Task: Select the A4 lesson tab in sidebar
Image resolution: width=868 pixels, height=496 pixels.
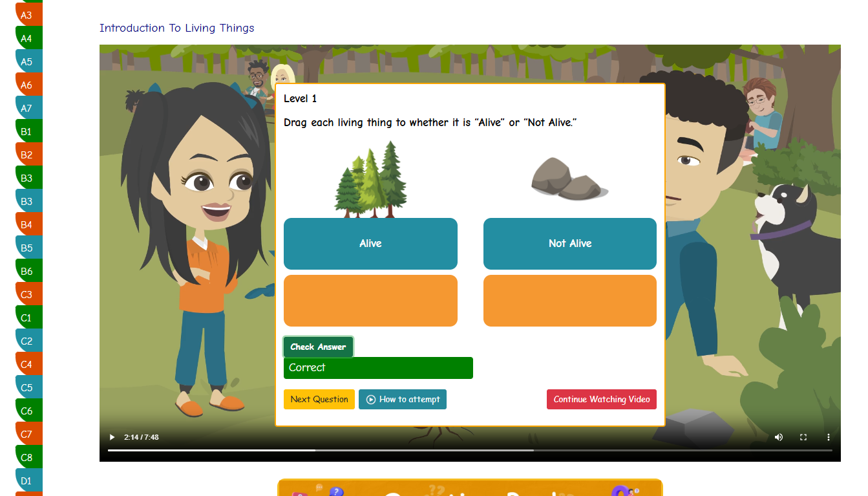Action: click(26, 39)
